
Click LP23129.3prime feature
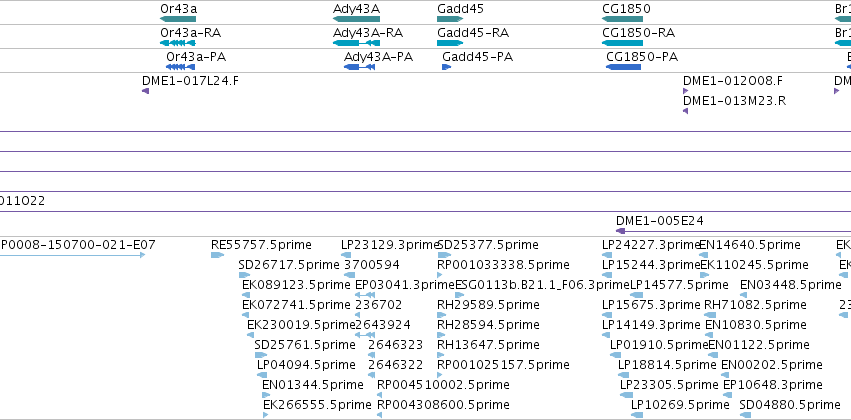(347, 254)
